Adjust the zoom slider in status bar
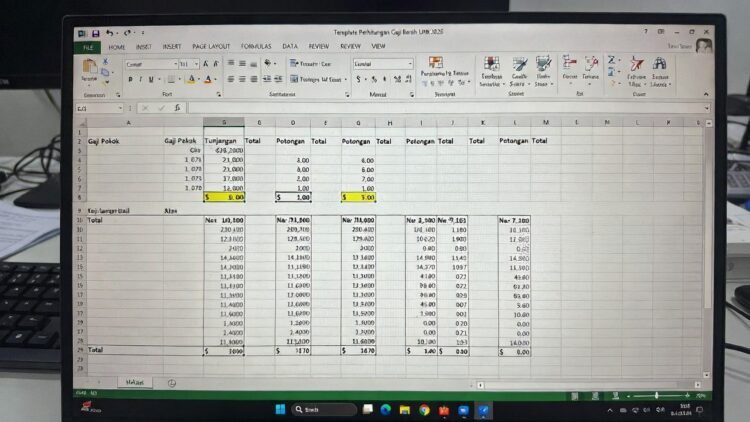This screenshot has height=422, width=750. [x=657, y=395]
